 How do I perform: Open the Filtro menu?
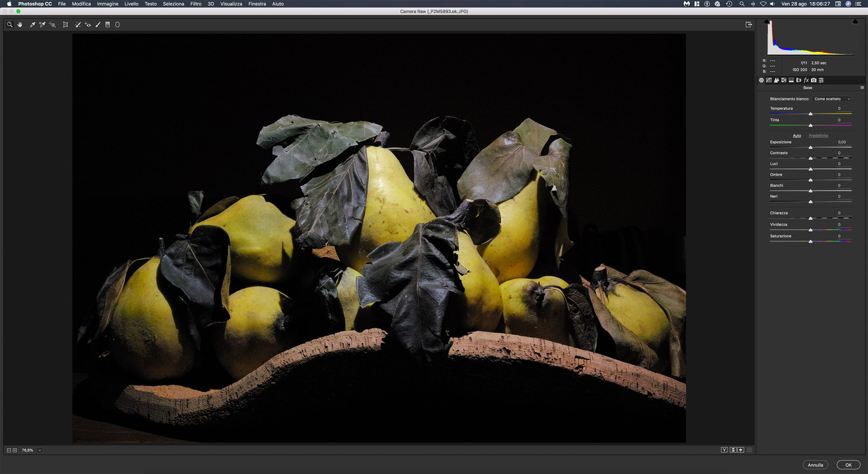pyautogui.click(x=196, y=3)
